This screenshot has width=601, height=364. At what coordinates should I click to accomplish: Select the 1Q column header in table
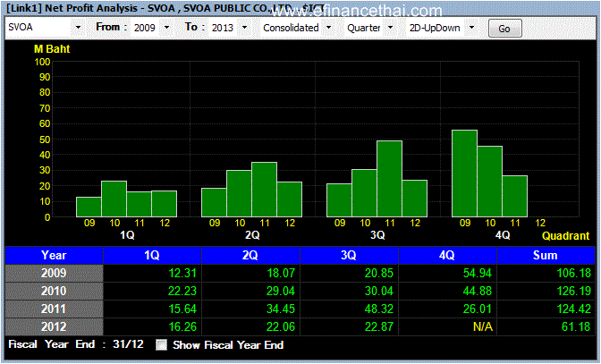pos(152,255)
